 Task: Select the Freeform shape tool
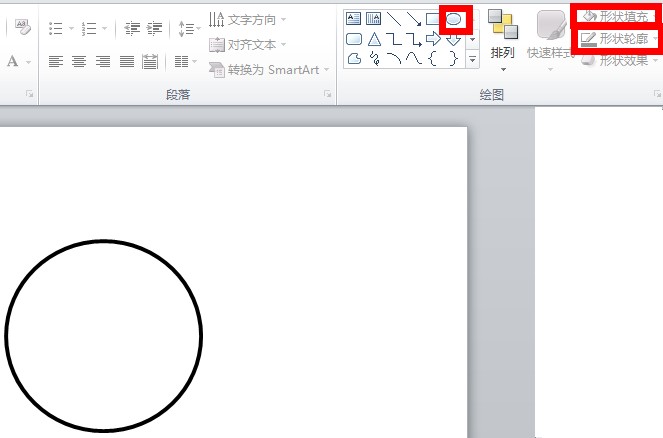[x=354, y=58]
